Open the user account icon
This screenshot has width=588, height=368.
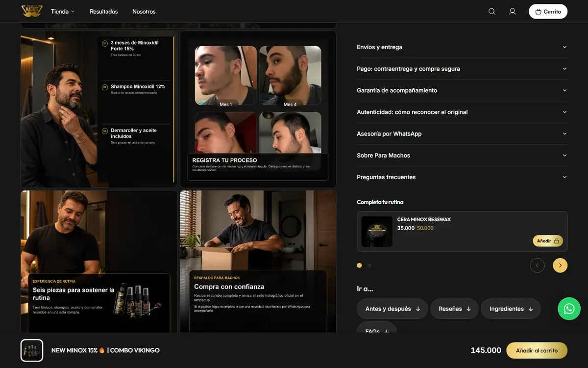pos(513,11)
